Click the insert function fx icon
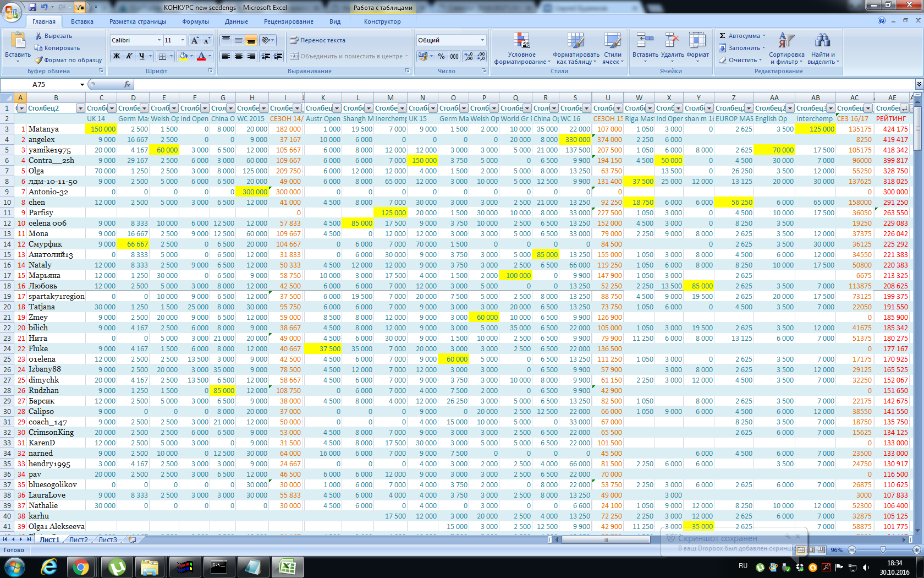Viewport: 924px width, 578px height. click(127, 84)
